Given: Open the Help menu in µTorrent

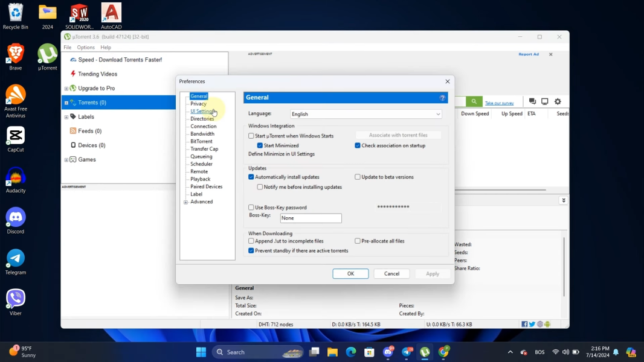Looking at the screenshot, I should coord(106,47).
